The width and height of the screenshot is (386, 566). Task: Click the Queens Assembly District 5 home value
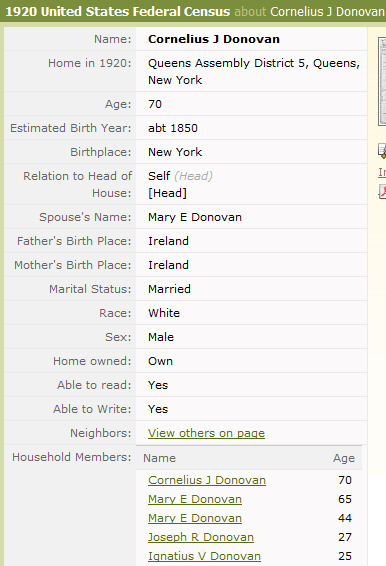(254, 71)
